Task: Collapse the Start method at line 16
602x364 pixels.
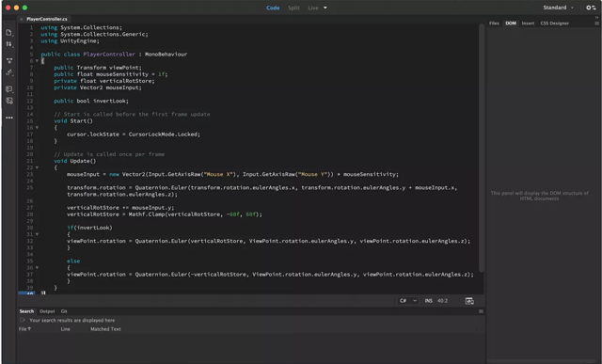Action: pos(37,128)
